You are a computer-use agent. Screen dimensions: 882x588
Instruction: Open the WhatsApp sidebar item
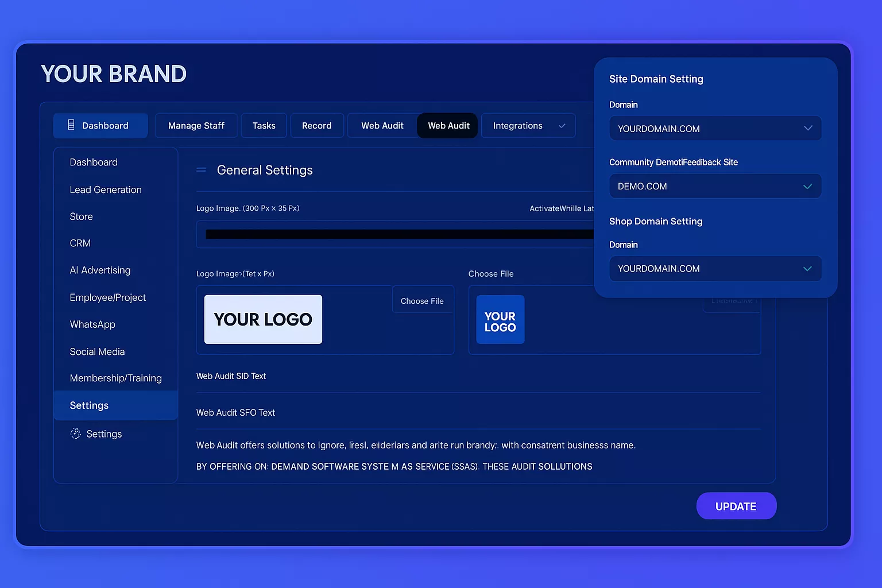pyautogui.click(x=92, y=324)
